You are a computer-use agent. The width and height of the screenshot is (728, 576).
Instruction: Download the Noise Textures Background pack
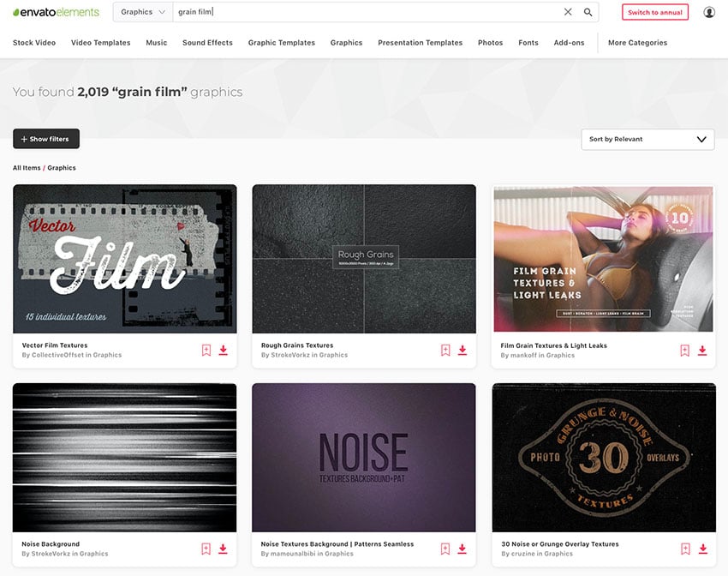[x=462, y=549]
